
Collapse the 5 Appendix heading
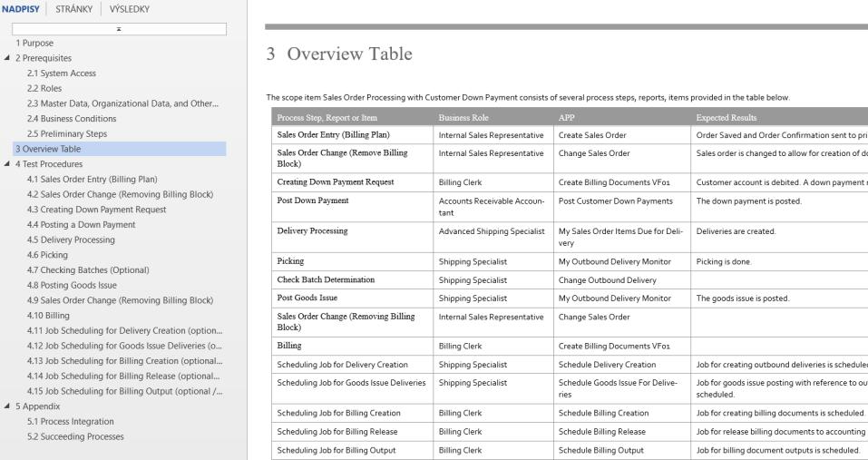(x=7, y=406)
